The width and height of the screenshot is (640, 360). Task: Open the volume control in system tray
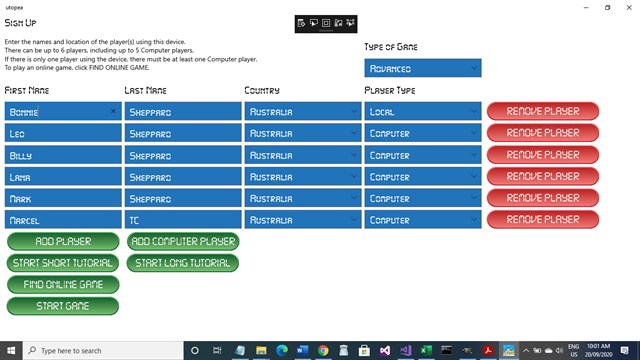[x=559, y=351]
